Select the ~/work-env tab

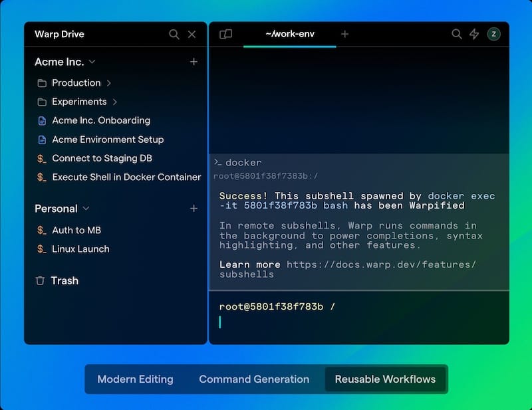click(290, 34)
